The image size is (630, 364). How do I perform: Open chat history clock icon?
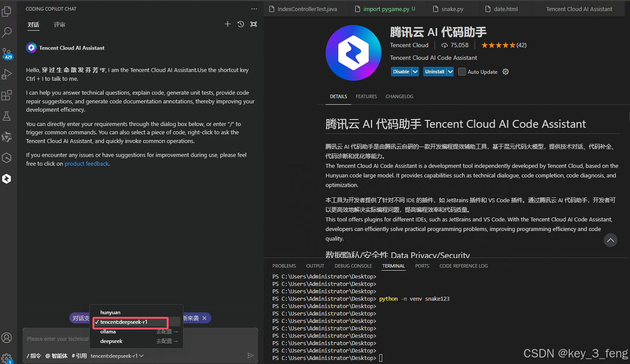[x=241, y=24]
